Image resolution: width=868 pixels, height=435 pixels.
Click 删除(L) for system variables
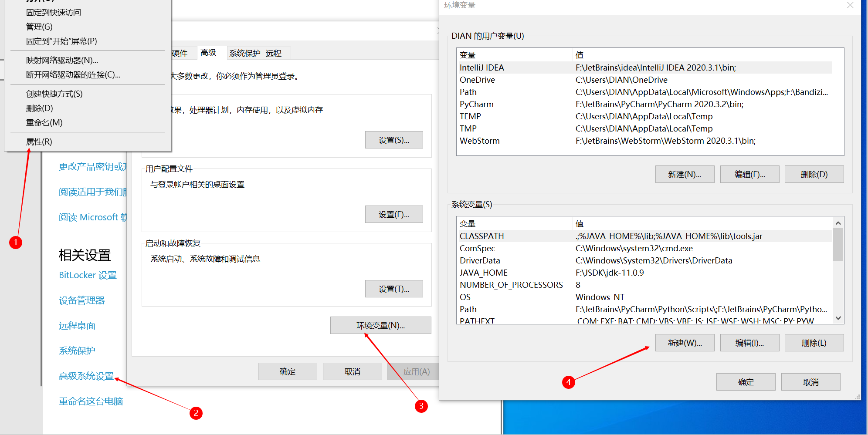814,343
